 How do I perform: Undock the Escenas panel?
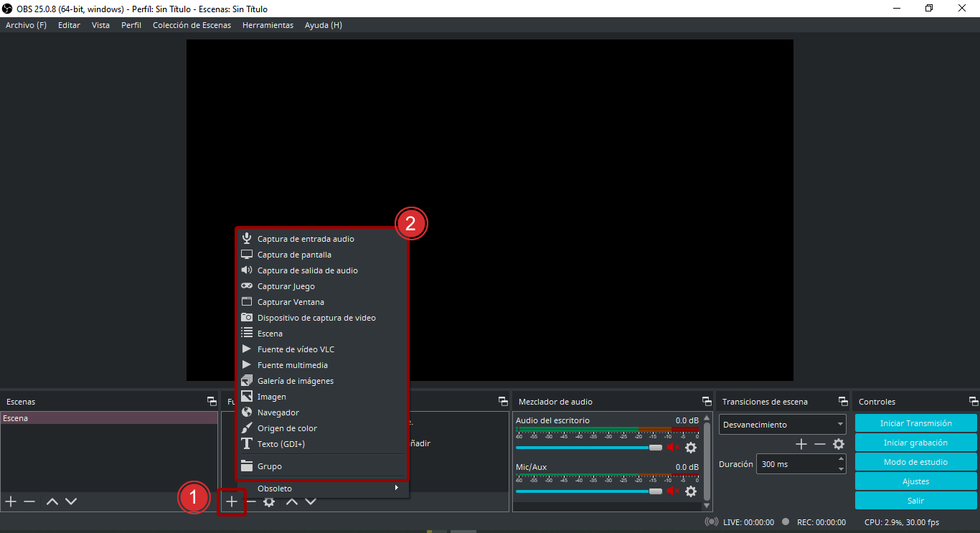pyautogui.click(x=212, y=402)
